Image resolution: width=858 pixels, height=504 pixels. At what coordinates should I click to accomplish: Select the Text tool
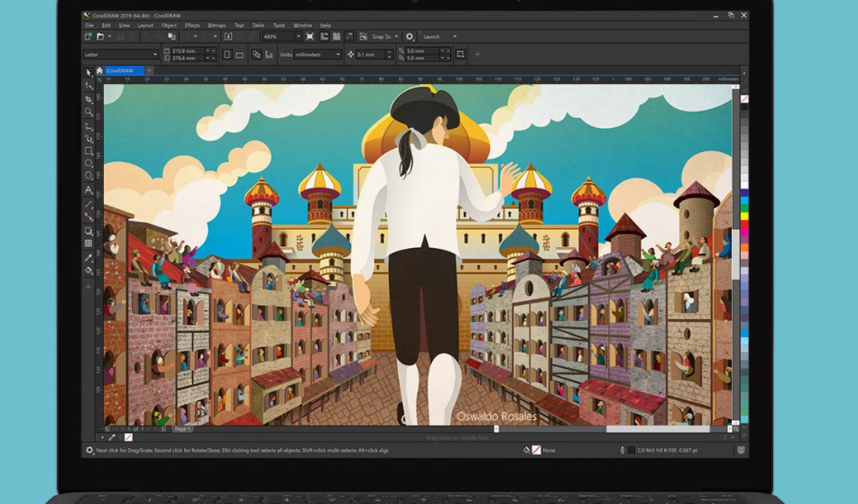point(88,190)
